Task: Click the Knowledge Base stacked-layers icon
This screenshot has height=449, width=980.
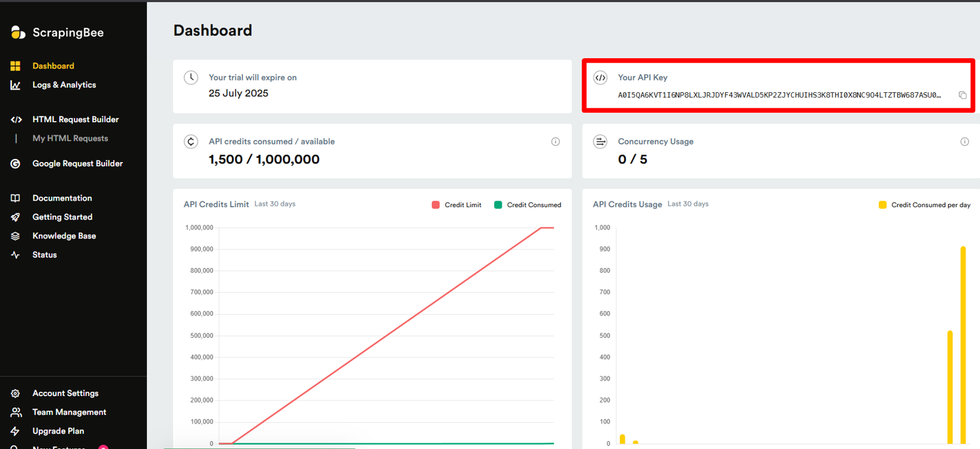Action: 15,235
